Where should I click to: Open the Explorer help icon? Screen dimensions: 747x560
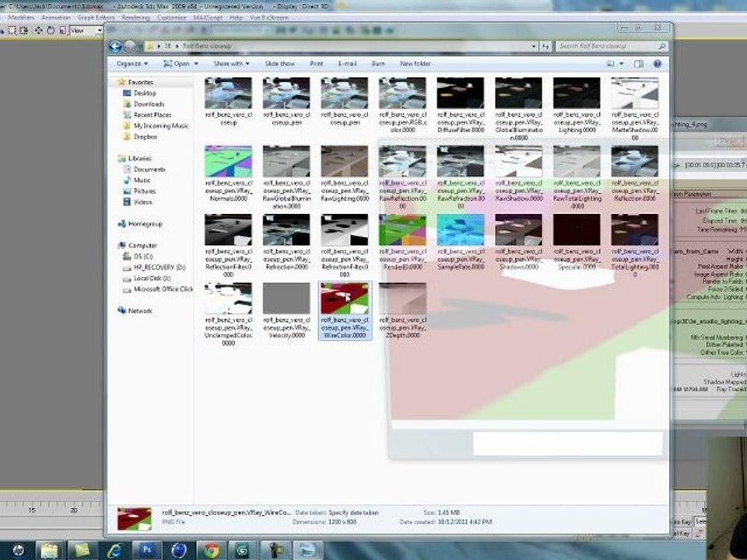[x=657, y=63]
